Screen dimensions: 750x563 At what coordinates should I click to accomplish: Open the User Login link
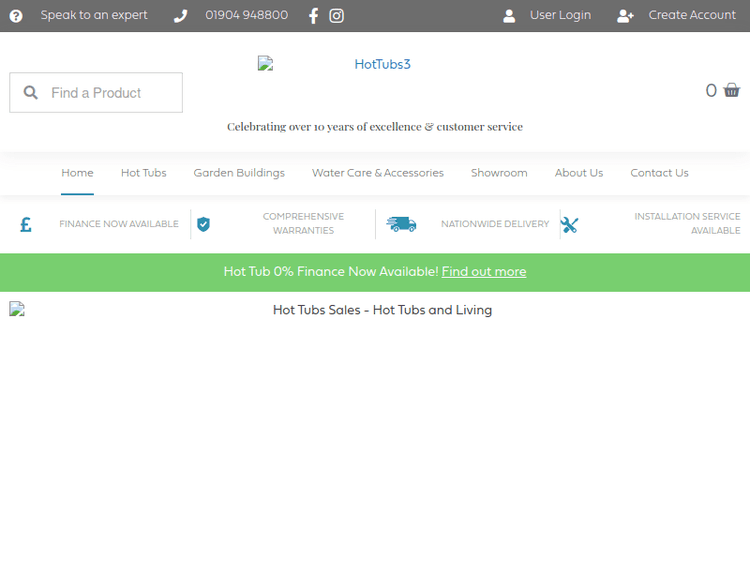[x=560, y=16]
